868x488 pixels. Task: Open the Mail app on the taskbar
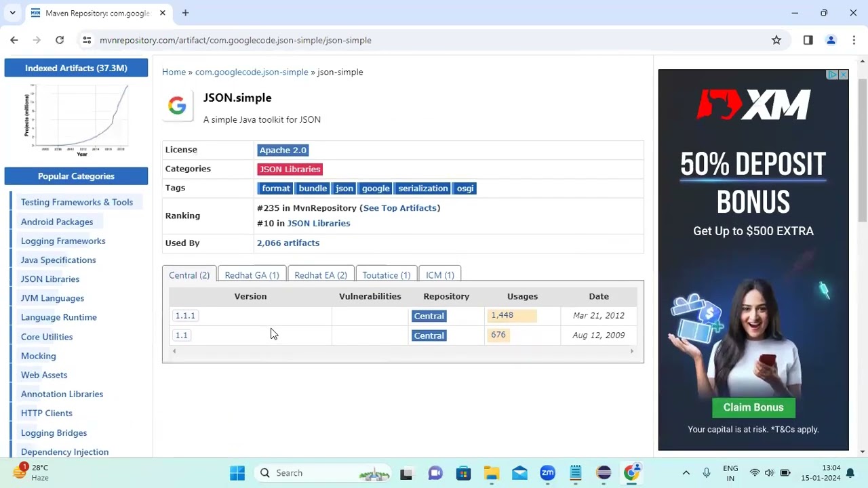(x=519, y=473)
